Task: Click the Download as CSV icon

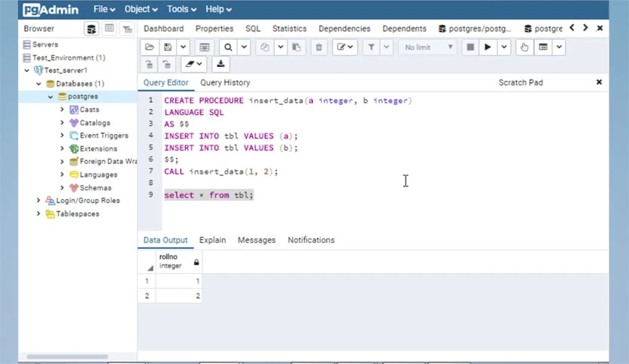Action: [x=220, y=64]
